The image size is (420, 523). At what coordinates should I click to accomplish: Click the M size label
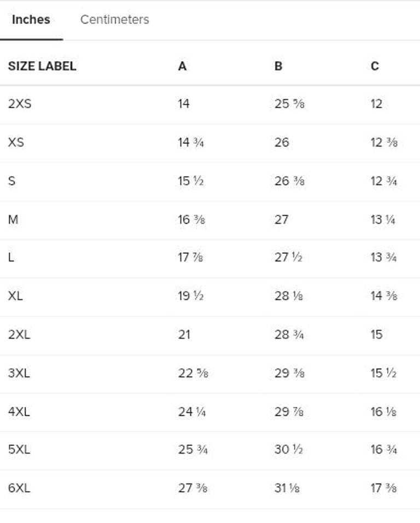pos(13,219)
